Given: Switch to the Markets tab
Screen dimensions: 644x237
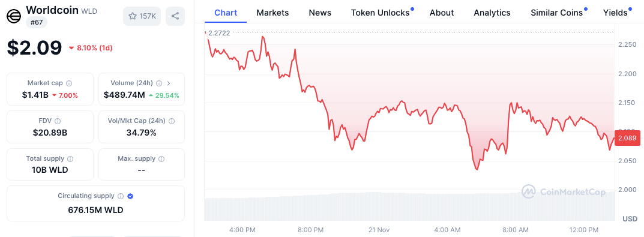Looking at the screenshot, I should point(272,13).
